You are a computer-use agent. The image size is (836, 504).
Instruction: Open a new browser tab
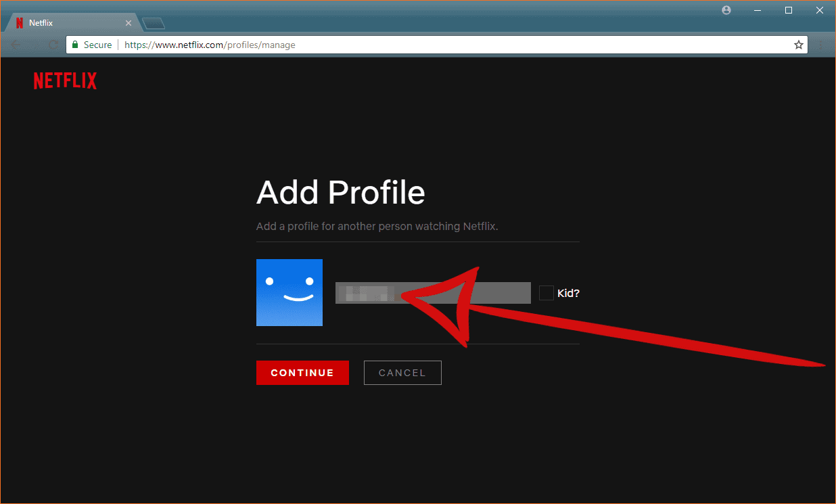pos(153,22)
